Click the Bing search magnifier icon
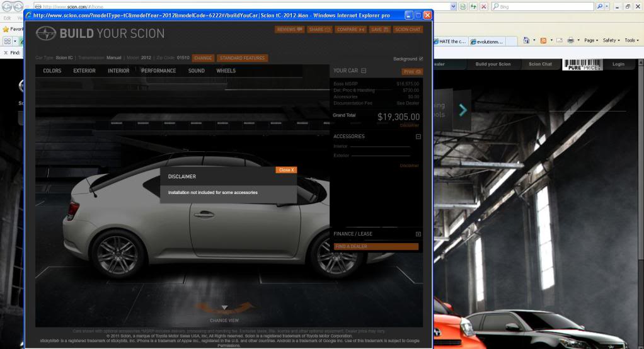 (600, 6)
